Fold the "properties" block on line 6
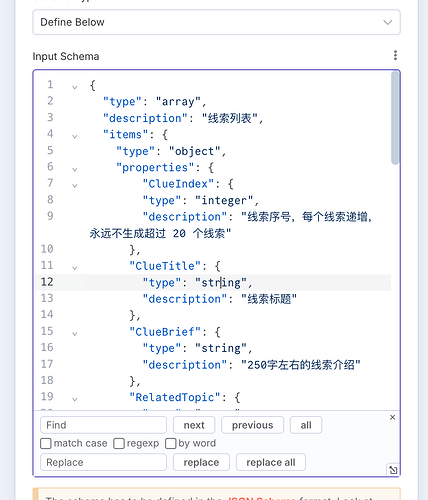 pyautogui.click(x=75, y=169)
